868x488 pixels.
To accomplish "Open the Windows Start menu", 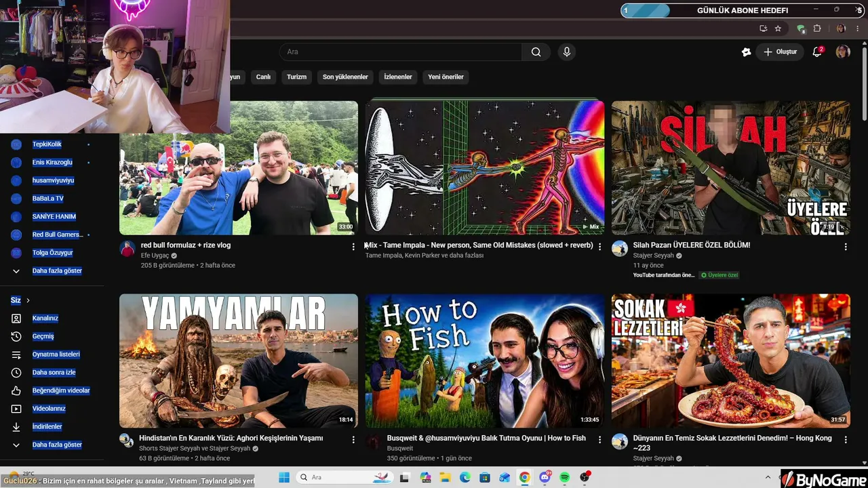I will click(x=284, y=477).
